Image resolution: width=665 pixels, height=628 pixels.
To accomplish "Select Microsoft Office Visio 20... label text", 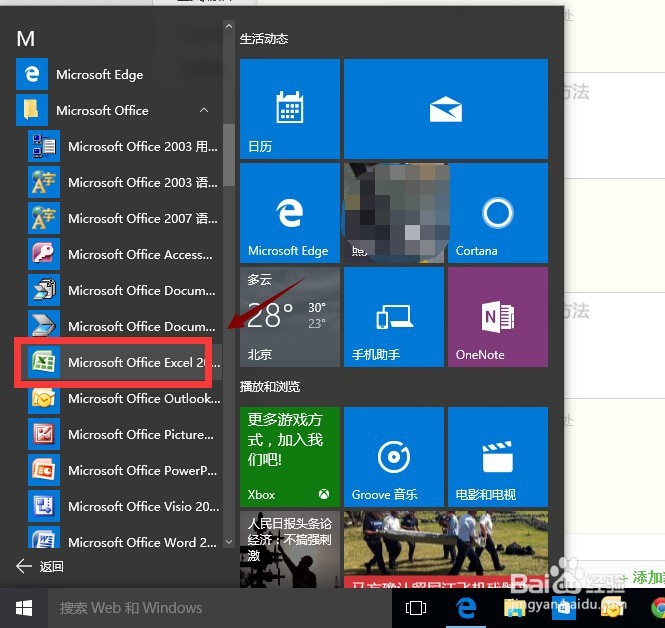I will pyautogui.click(x=144, y=506).
